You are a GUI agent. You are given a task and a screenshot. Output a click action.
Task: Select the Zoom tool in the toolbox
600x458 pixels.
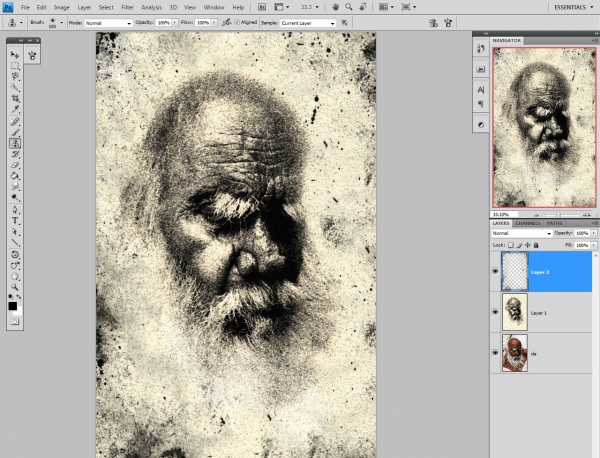[15, 287]
